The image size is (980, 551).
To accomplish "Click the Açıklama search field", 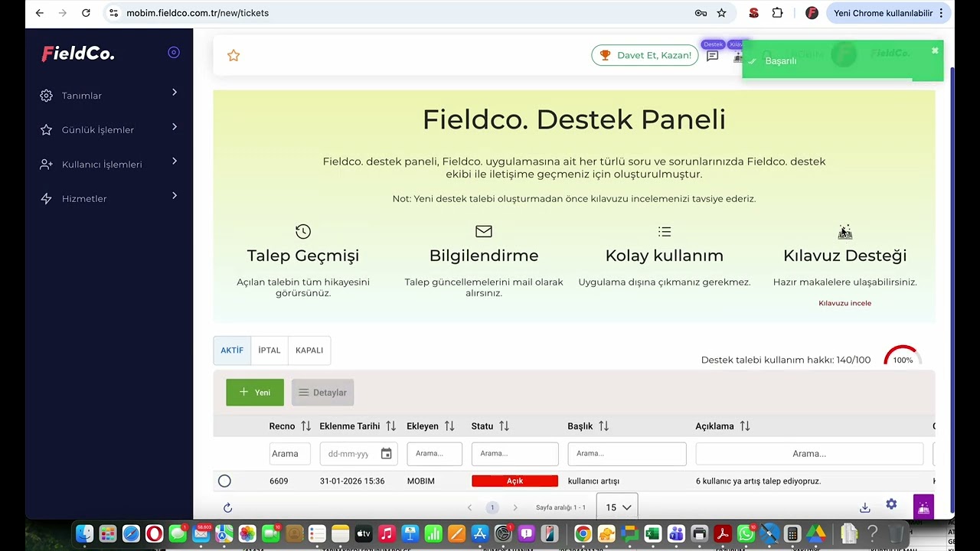I will 809,454.
